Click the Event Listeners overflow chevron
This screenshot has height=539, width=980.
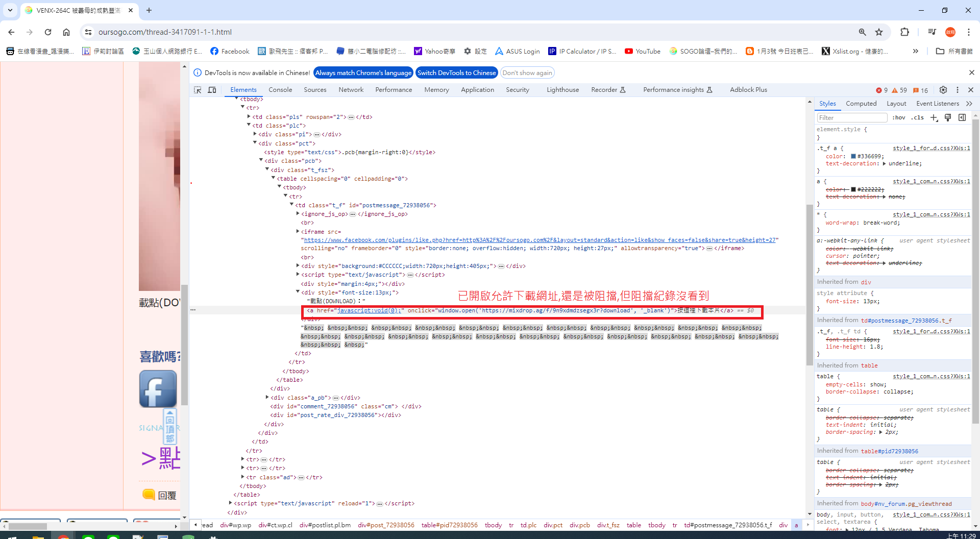pos(969,103)
